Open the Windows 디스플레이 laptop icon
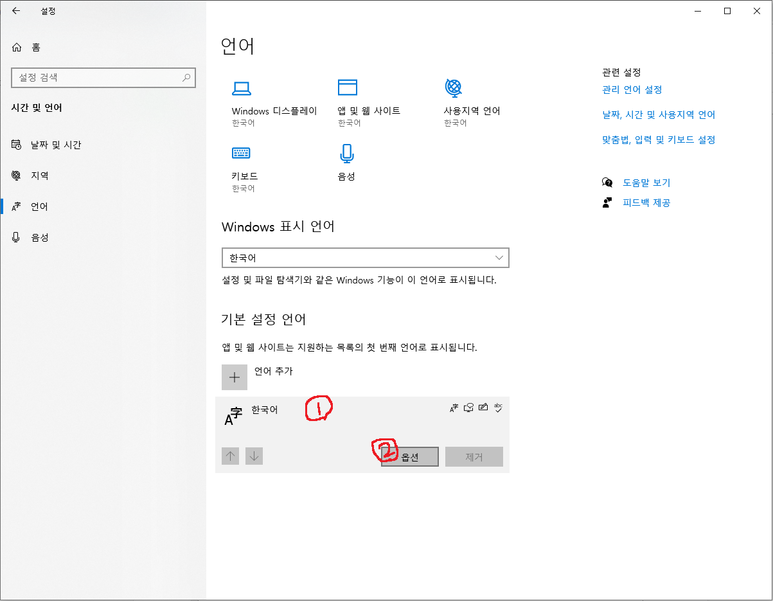This screenshot has height=601, width=773. tap(242, 89)
